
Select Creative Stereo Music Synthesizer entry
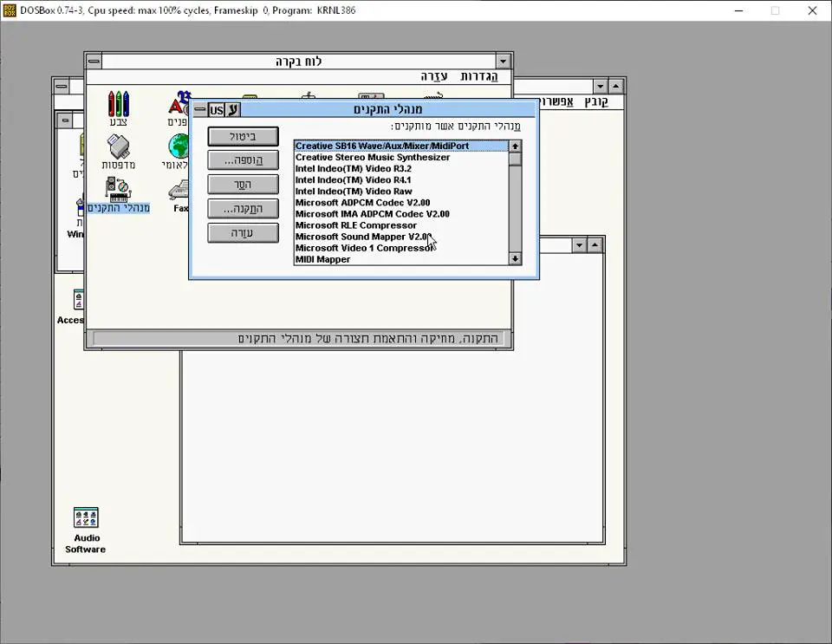click(x=373, y=158)
